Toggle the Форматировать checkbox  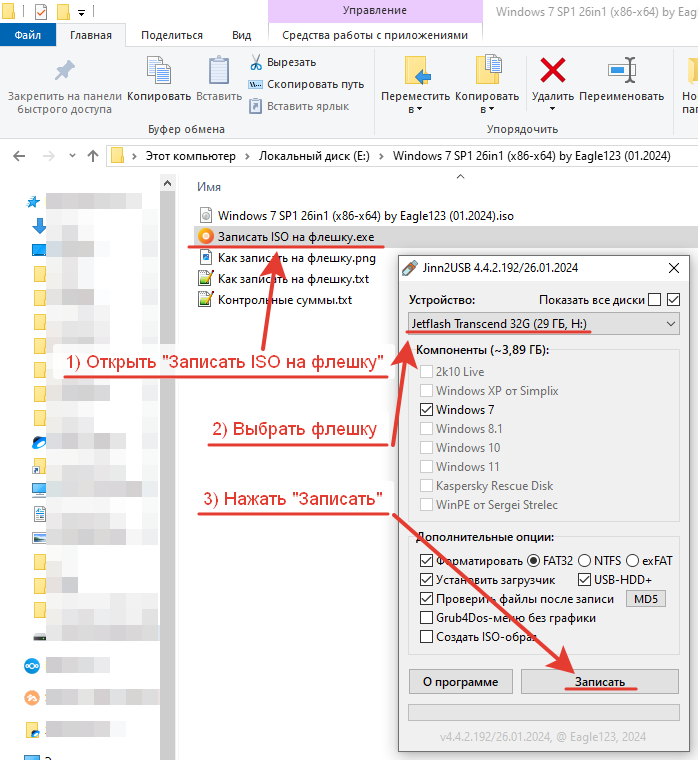427,561
